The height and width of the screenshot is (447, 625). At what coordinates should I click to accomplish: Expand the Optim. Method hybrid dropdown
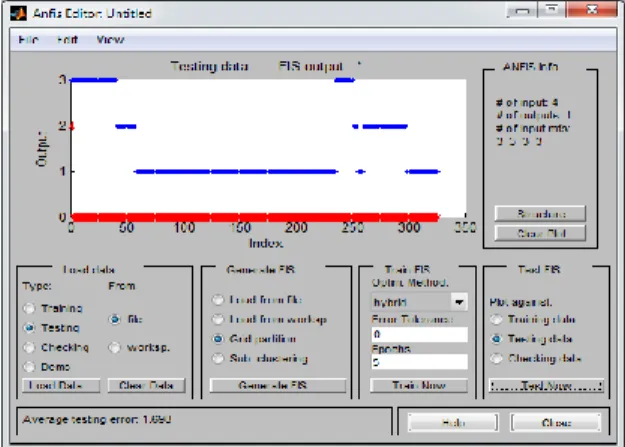pos(459,302)
